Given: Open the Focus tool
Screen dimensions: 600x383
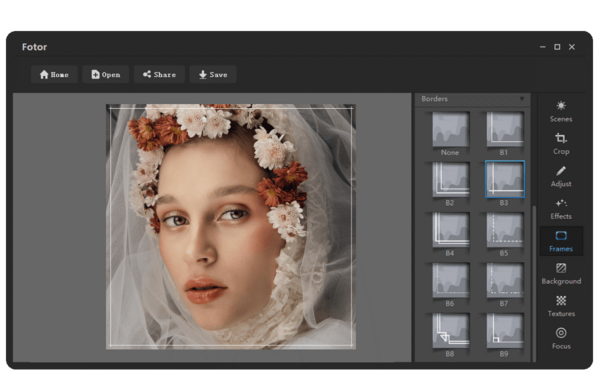Looking at the screenshot, I should coord(561,339).
